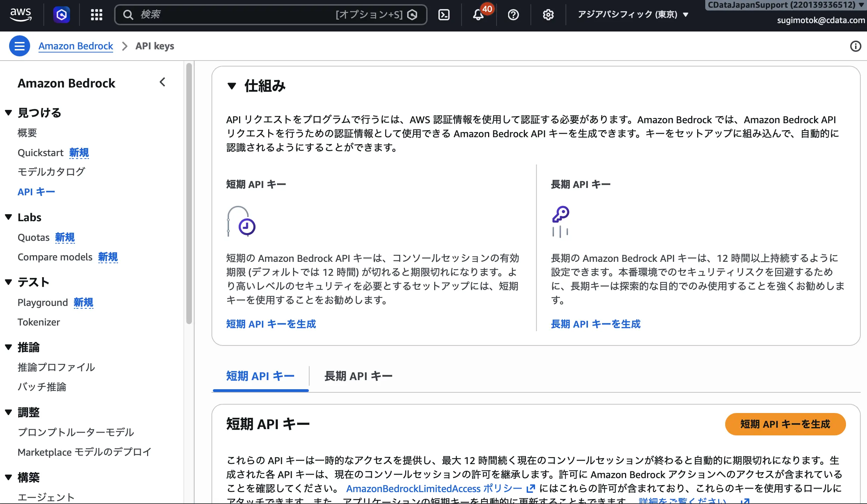Open モデルカタログ in the sidebar

click(51, 172)
